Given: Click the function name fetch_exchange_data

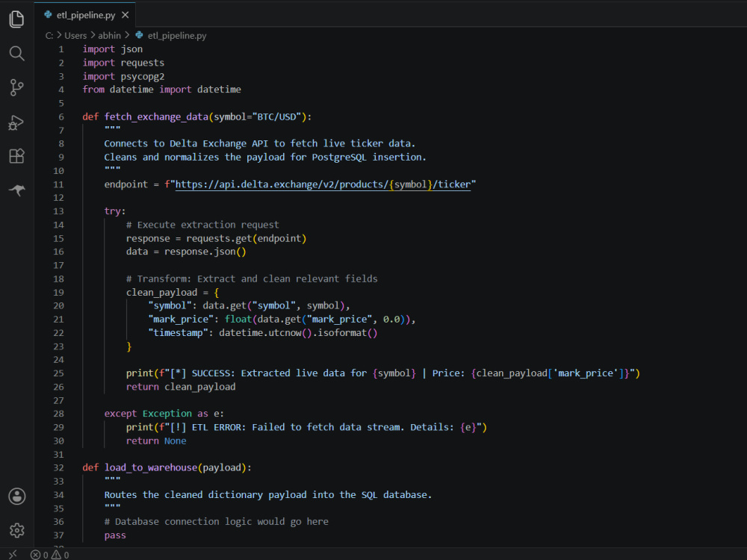Looking at the screenshot, I should 156,116.
